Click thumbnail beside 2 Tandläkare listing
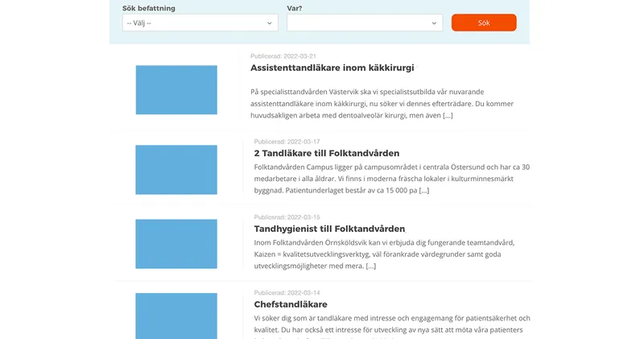This screenshot has width=644, height=339. click(176, 170)
